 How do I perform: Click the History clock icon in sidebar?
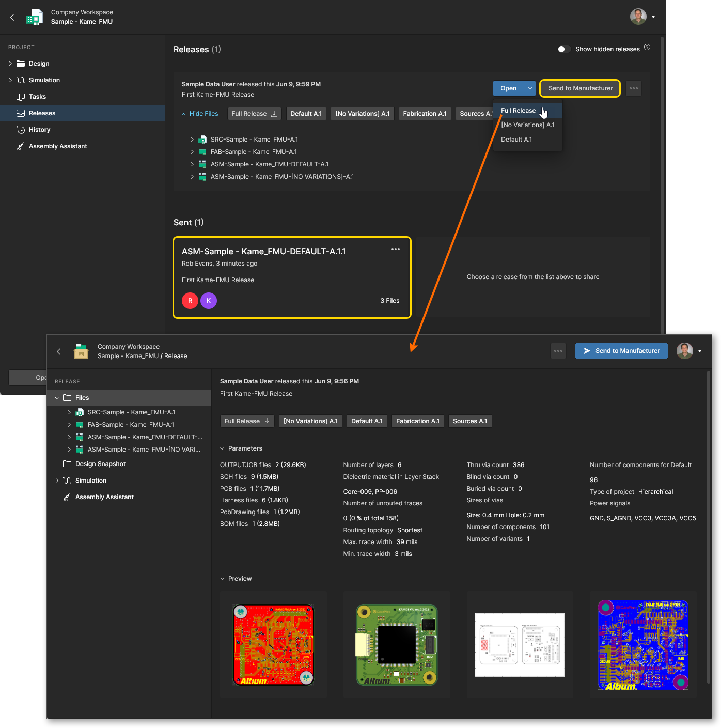click(x=21, y=130)
